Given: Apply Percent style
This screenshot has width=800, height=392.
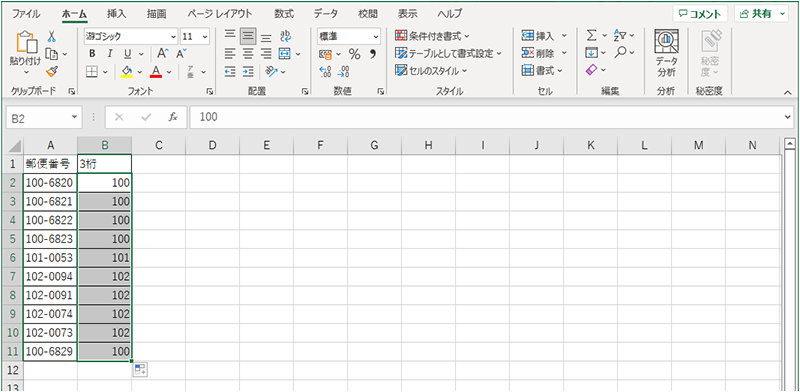Looking at the screenshot, I should pos(355,54).
